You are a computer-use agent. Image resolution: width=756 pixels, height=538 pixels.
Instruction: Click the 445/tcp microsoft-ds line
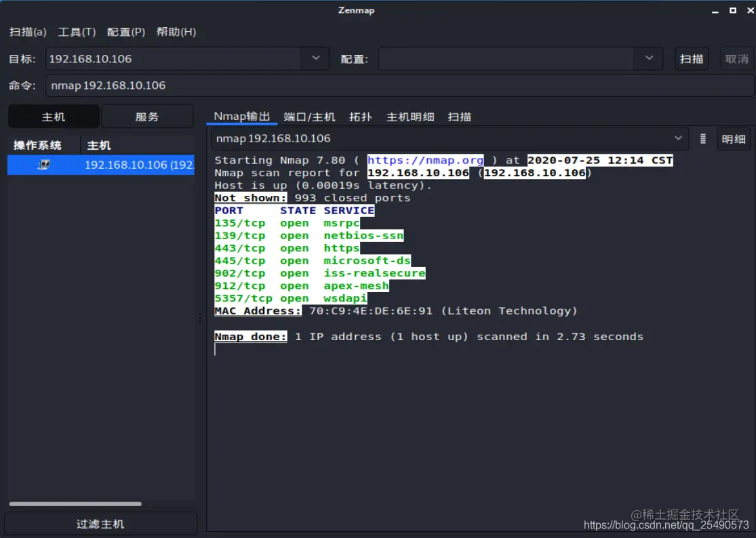(x=313, y=261)
